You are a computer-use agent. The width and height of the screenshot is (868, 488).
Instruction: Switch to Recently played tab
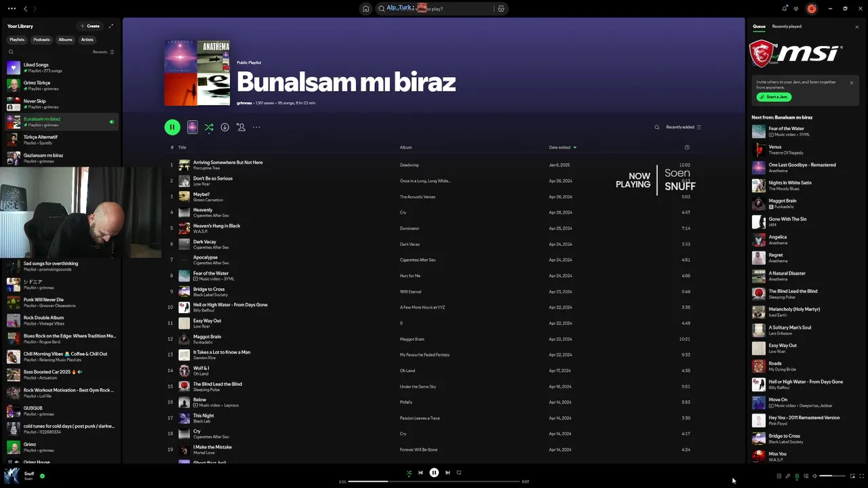pos(787,26)
